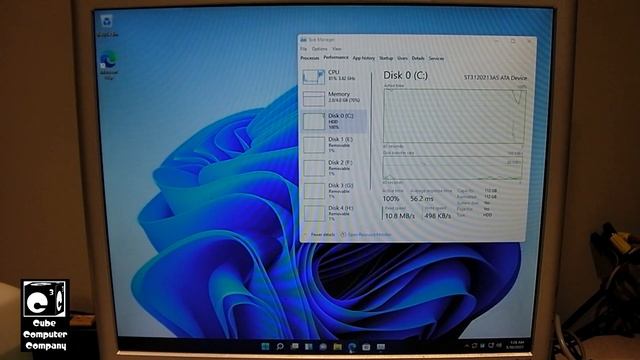Switch to the Startup tab
Screen dimensions: 640x360
click(386, 58)
